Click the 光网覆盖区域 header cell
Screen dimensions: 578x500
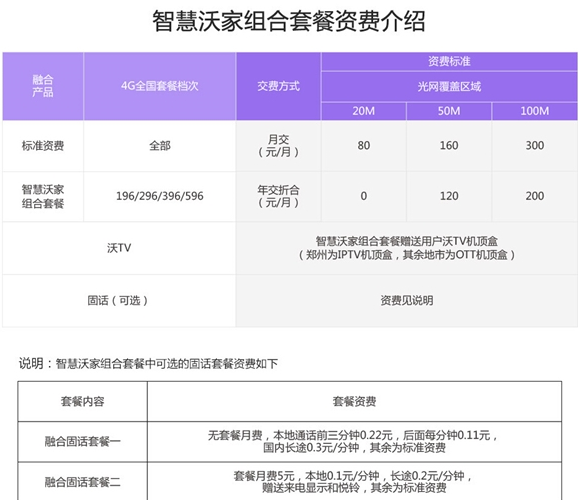pyautogui.click(x=449, y=87)
